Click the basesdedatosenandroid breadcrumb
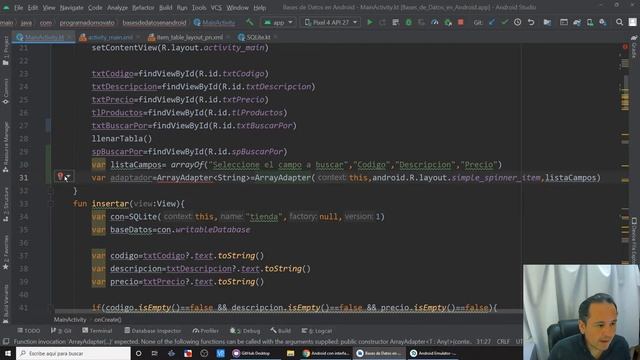 [x=154, y=23]
